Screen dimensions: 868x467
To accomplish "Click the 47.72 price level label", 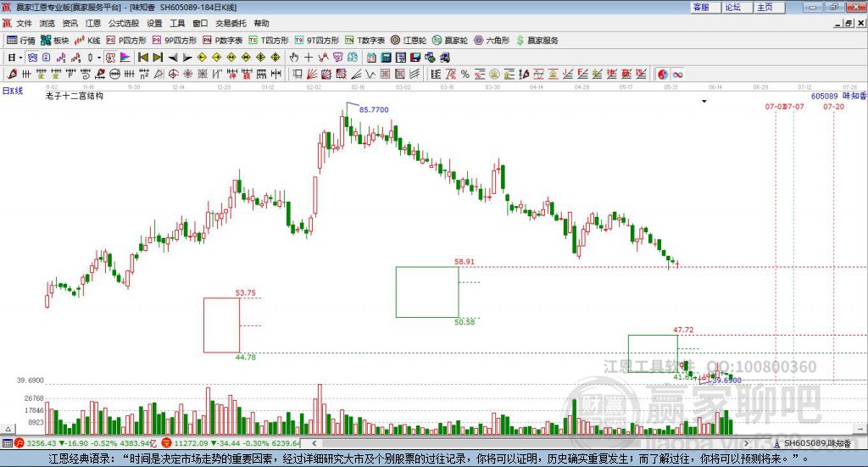I will pos(683,330).
